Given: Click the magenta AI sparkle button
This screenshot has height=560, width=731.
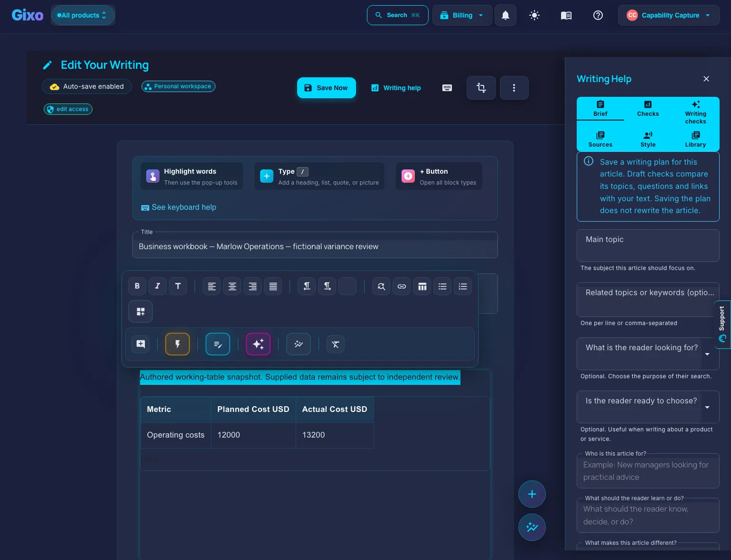Looking at the screenshot, I should click(x=258, y=344).
